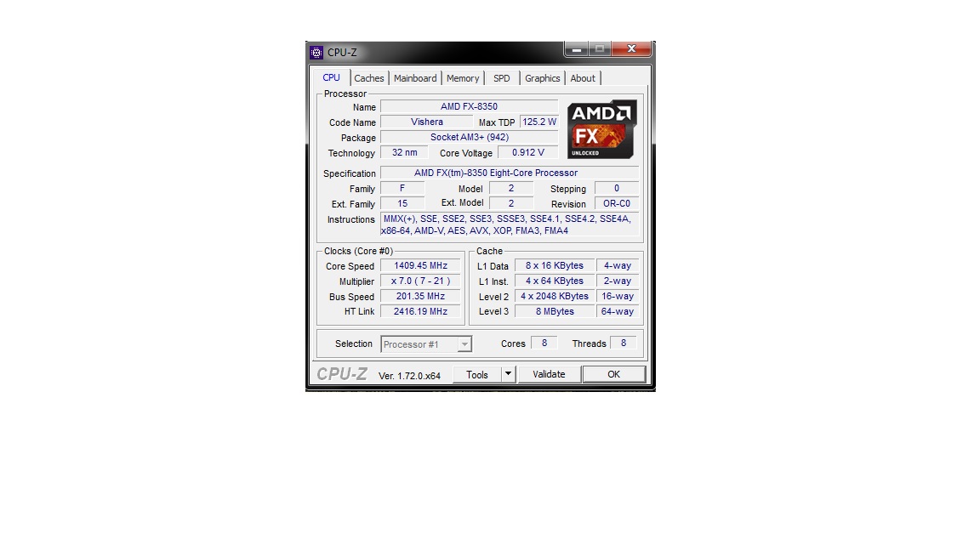980x551 pixels.
Task: Click the L1 Data value 8 x 16 KBytes
Action: [x=555, y=265]
